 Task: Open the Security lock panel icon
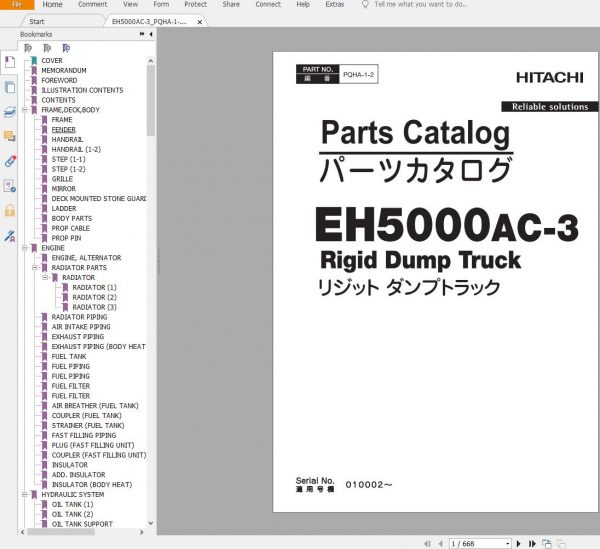(10, 210)
